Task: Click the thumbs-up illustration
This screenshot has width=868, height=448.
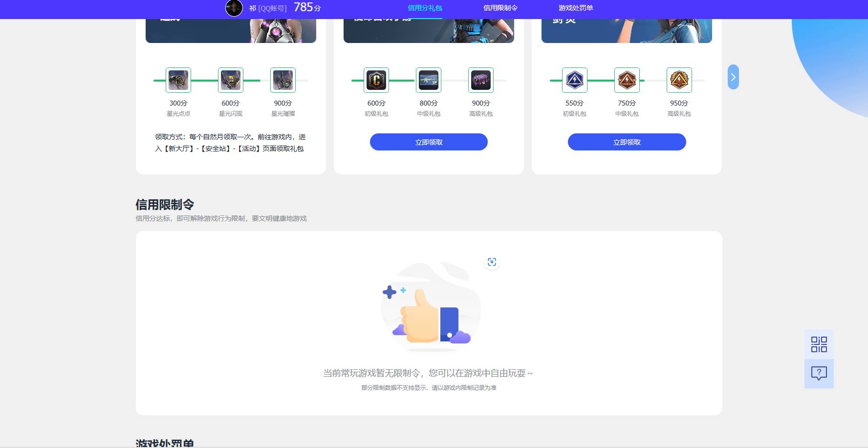Action: click(x=430, y=308)
